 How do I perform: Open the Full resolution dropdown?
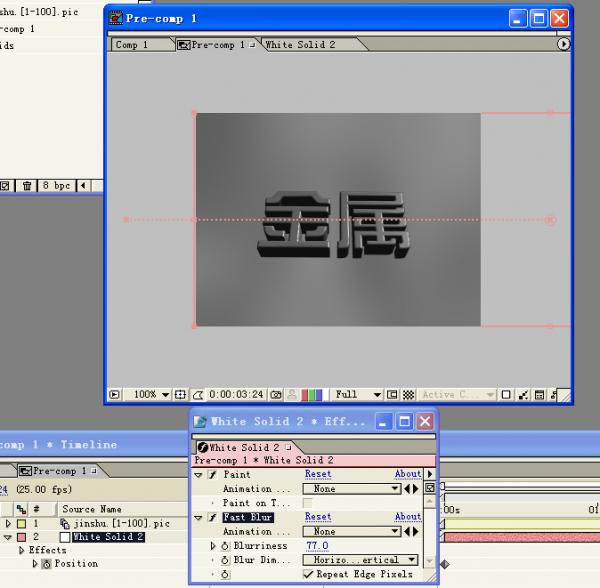coord(357,394)
